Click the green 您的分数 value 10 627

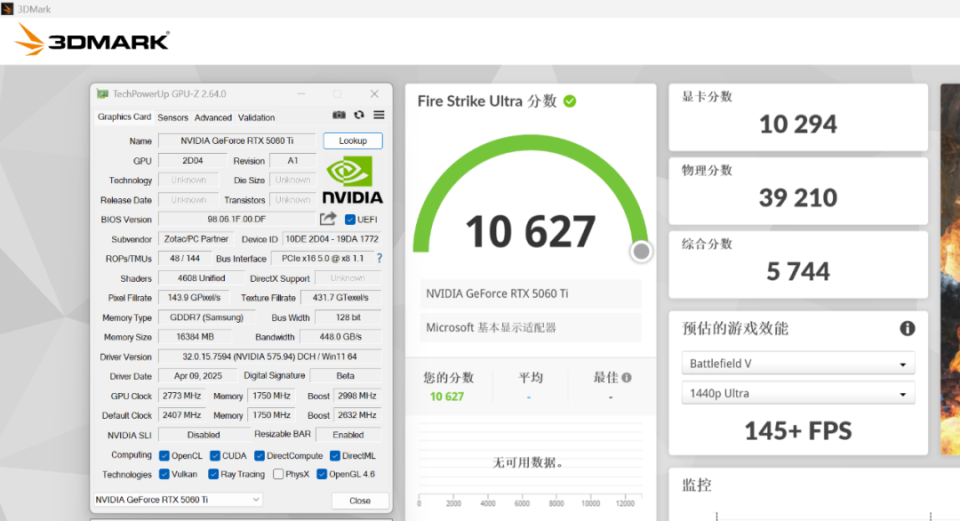[x=447, y=397]
